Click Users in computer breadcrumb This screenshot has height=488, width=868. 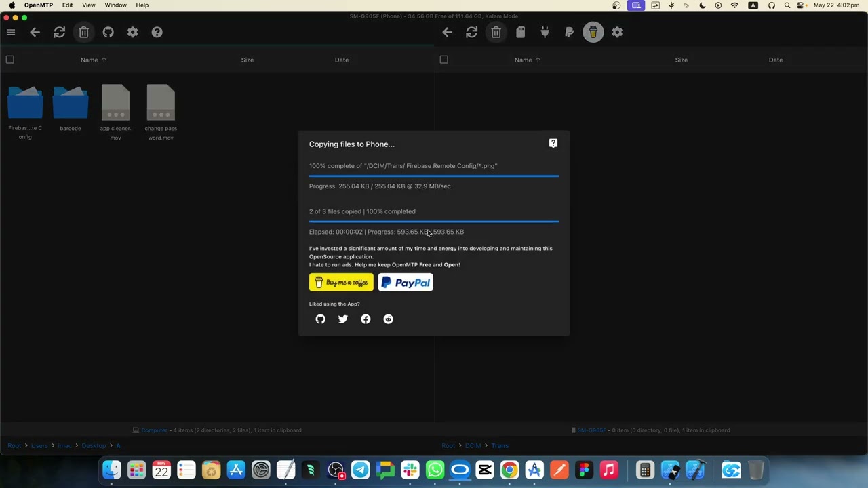click(x=39, y=446)
